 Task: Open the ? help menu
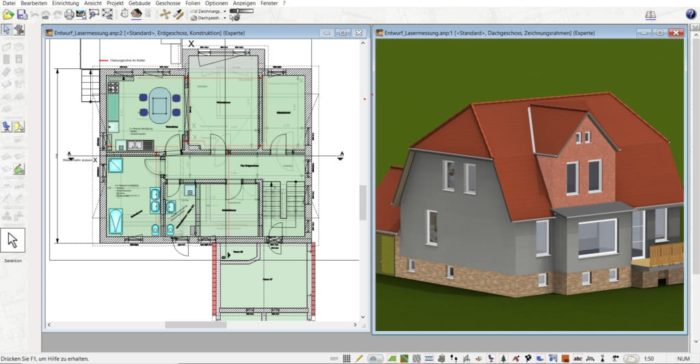tap(284, 3)
